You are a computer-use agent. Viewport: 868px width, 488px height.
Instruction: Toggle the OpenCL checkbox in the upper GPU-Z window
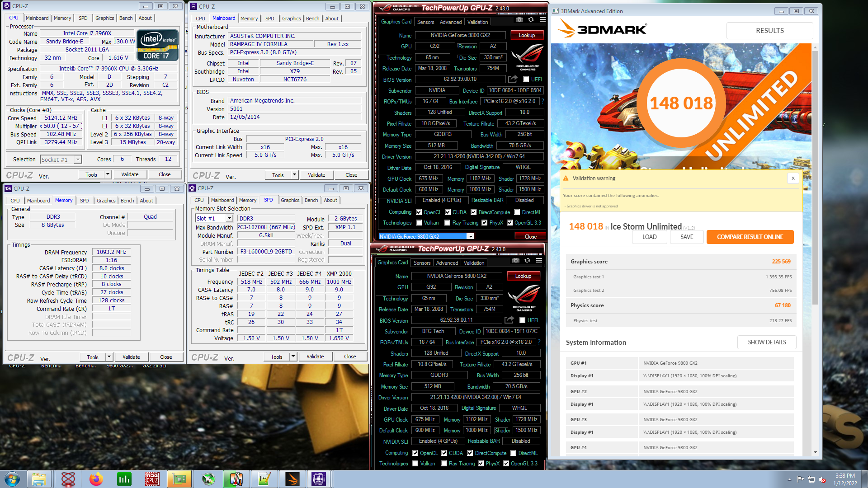419,212
